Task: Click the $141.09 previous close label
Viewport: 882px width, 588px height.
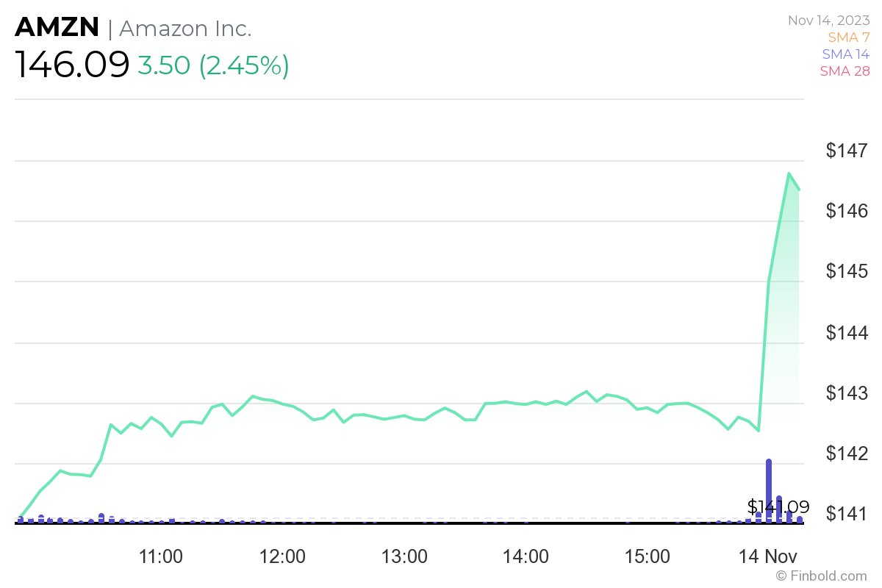Action: pyautogui.click(x=778, y=506)
